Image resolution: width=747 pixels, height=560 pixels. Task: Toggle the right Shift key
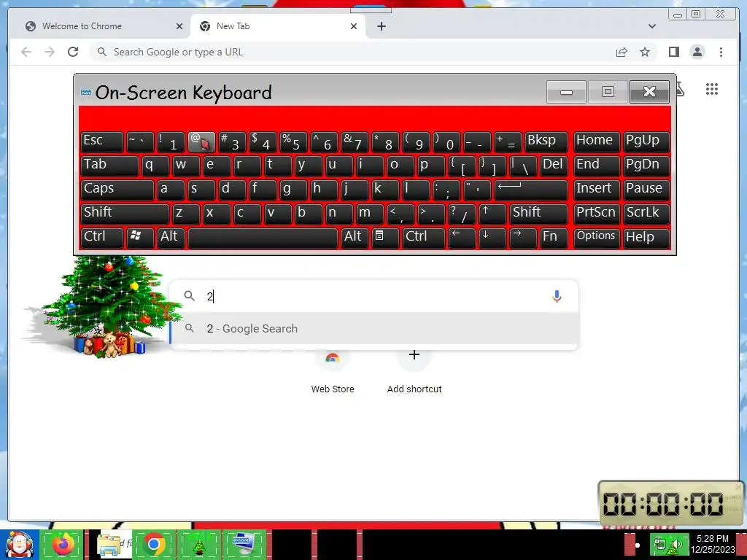tap(538, 214)
